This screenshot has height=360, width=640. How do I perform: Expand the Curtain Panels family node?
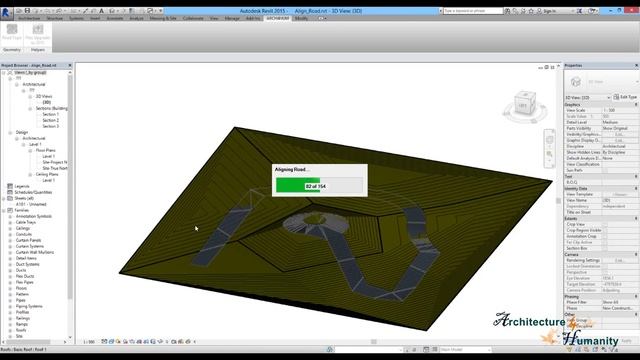pos(10,240)
